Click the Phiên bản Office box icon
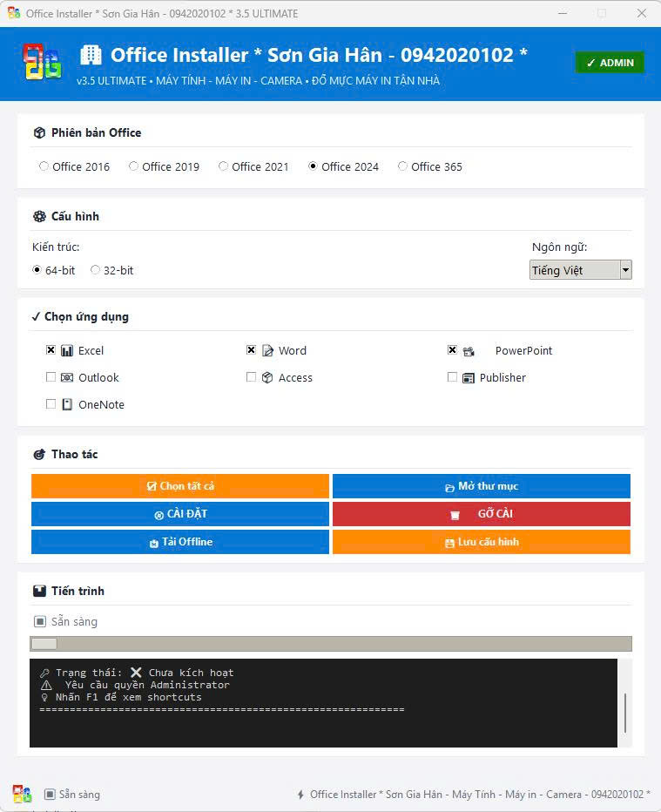Image resolution: width=661 pixels, height=812 pixels. (x=39, y=133)
